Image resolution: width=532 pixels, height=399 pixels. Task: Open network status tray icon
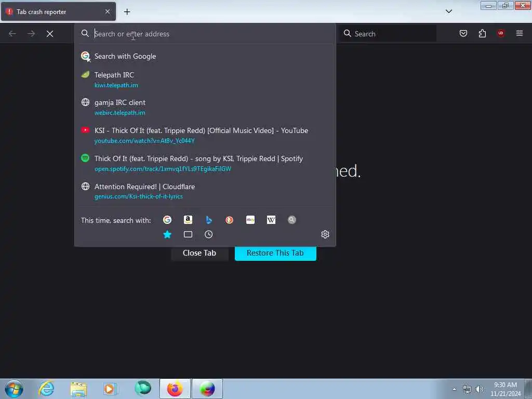(x=467, y=389)
